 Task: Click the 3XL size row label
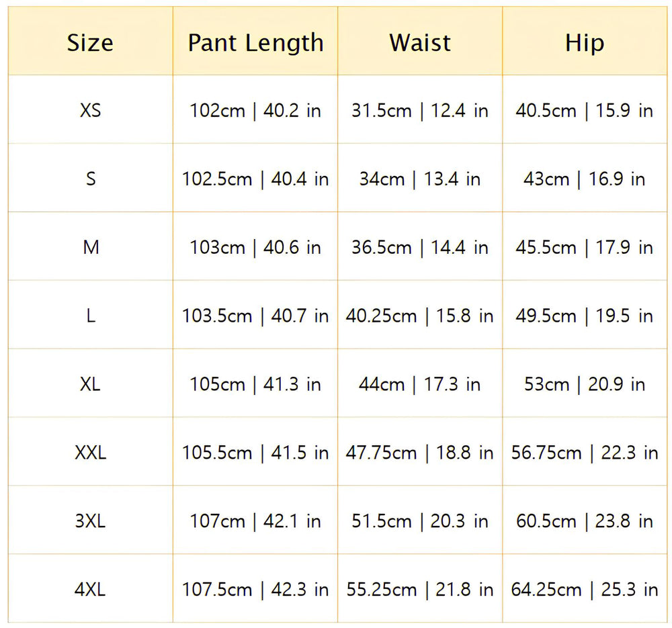pyautogui.click(x=90, y=521)
